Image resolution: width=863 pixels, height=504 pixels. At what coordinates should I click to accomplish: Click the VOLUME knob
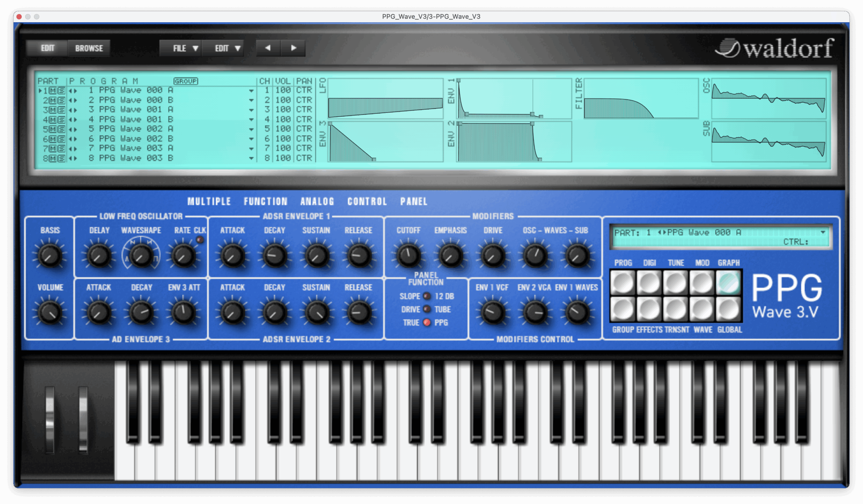tap(50, 312)
